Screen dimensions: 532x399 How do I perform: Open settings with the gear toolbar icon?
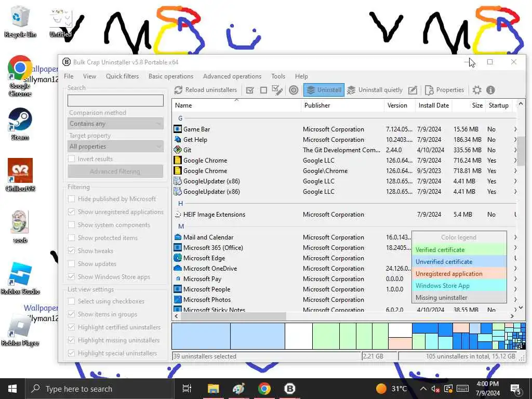[477, 90]
